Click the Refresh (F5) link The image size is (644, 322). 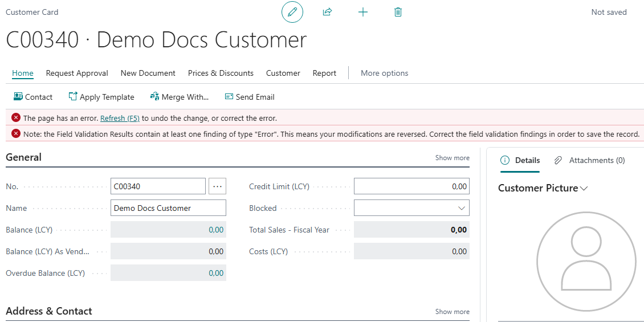[120, 119]
